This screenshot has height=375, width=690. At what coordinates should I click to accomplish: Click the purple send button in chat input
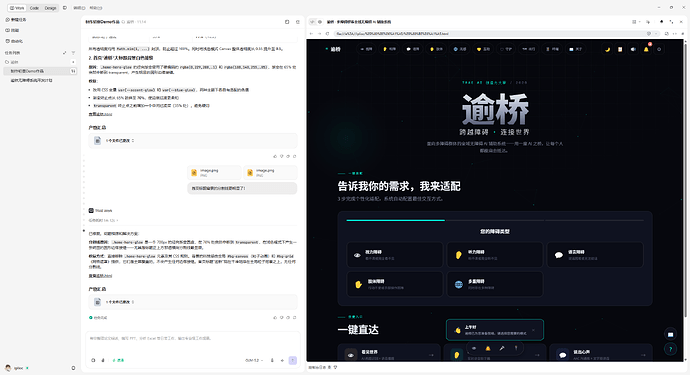pos(293,360)
